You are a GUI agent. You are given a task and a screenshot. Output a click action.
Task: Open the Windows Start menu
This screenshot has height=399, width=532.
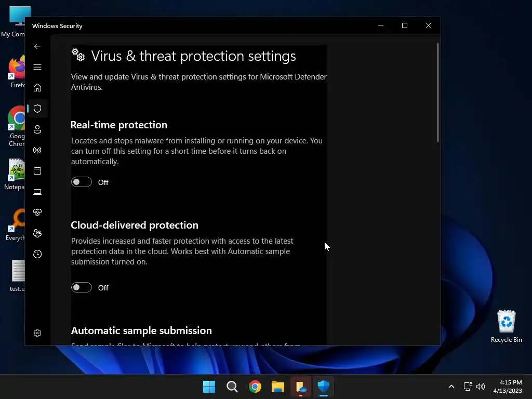coord(209,387)
